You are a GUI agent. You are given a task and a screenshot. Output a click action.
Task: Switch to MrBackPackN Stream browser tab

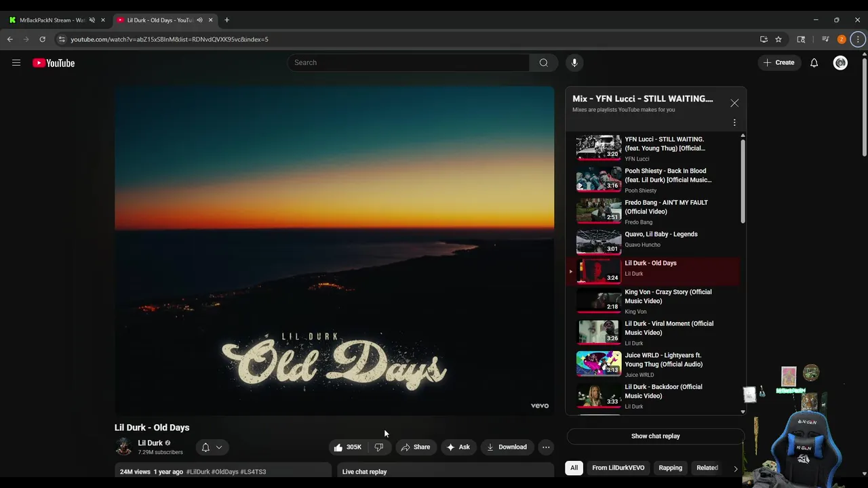coord(57,20)
